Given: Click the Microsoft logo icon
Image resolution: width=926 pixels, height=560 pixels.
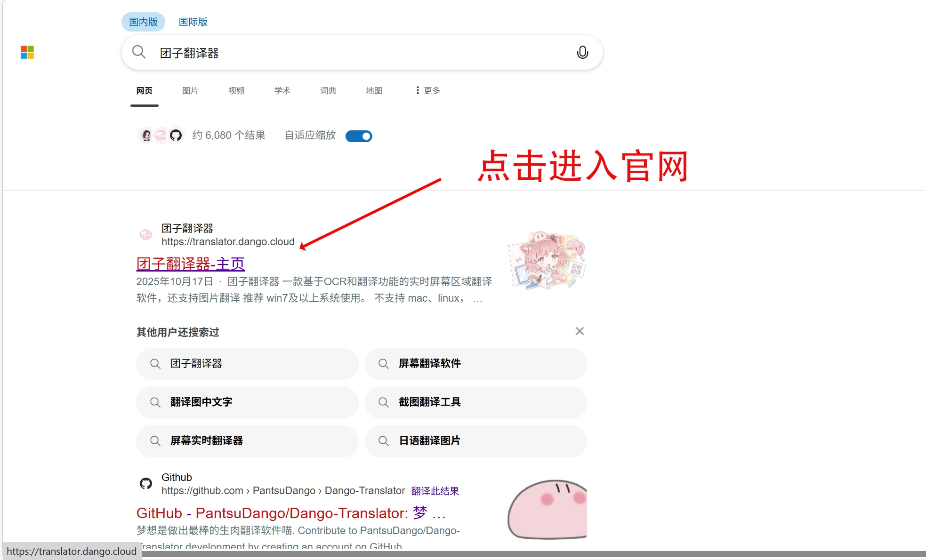Looking at the screenshot, I should click(x=27, y=52).
